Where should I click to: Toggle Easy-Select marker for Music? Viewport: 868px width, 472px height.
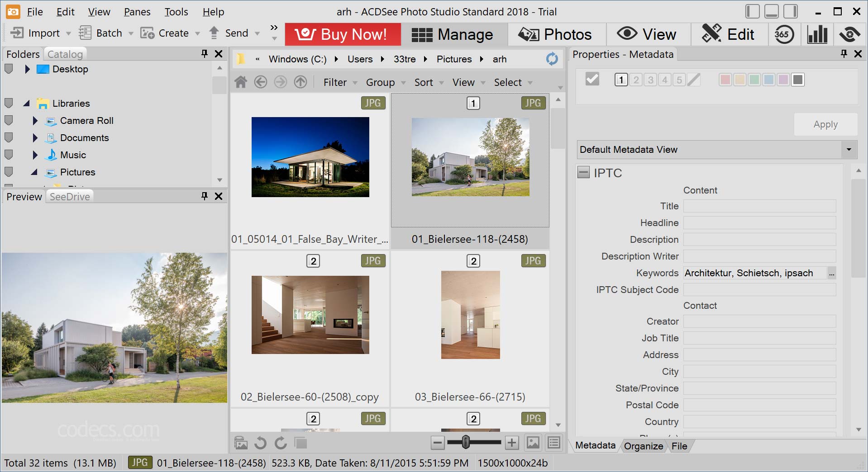(9, 155)
